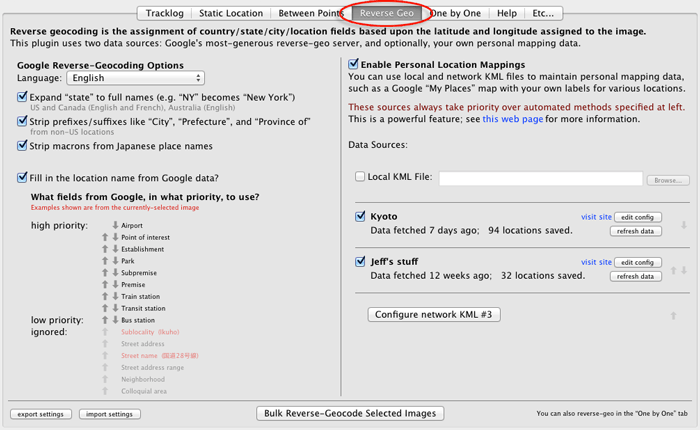Toggle Strip prefixes/suffixes option
The image size is (700, 430).
pos(22,121)
